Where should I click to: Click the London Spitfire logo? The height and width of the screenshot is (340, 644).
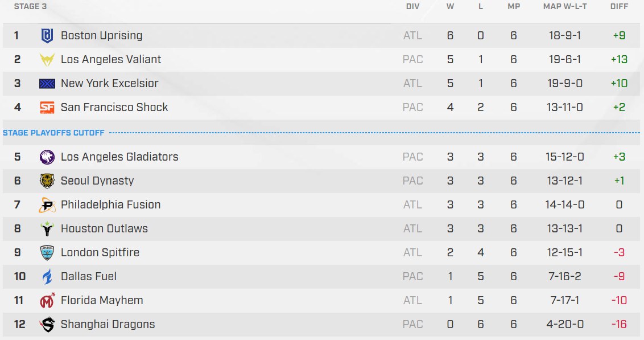click(x=47, y=253)
